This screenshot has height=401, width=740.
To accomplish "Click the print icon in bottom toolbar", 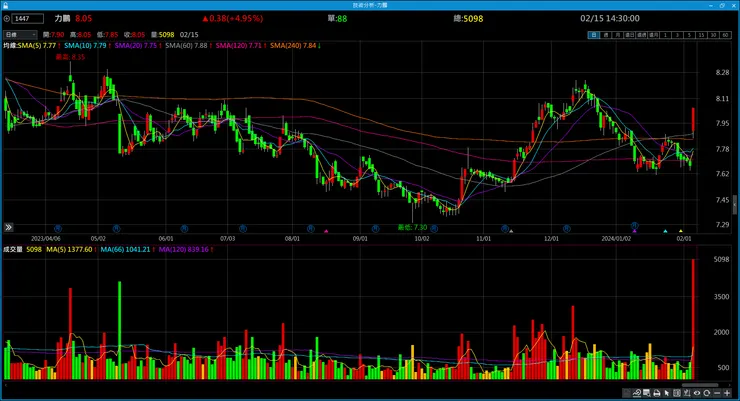I will 656,393.
